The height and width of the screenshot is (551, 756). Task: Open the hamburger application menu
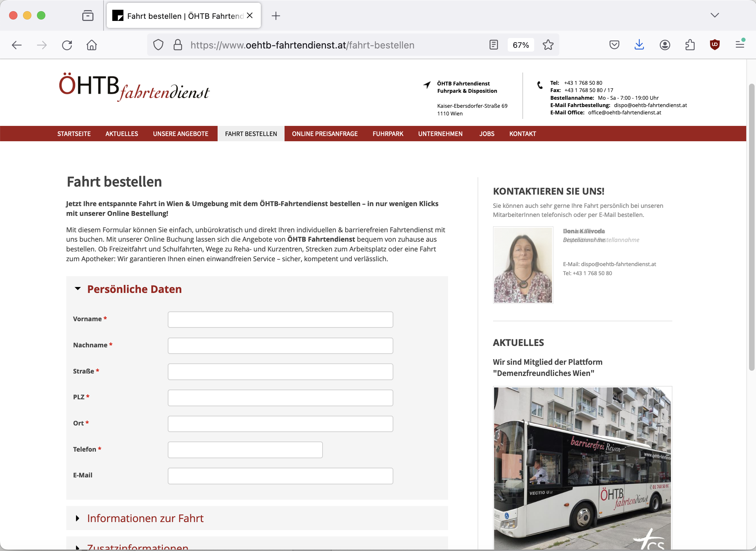pyautogui.click(x=740, y=45)
